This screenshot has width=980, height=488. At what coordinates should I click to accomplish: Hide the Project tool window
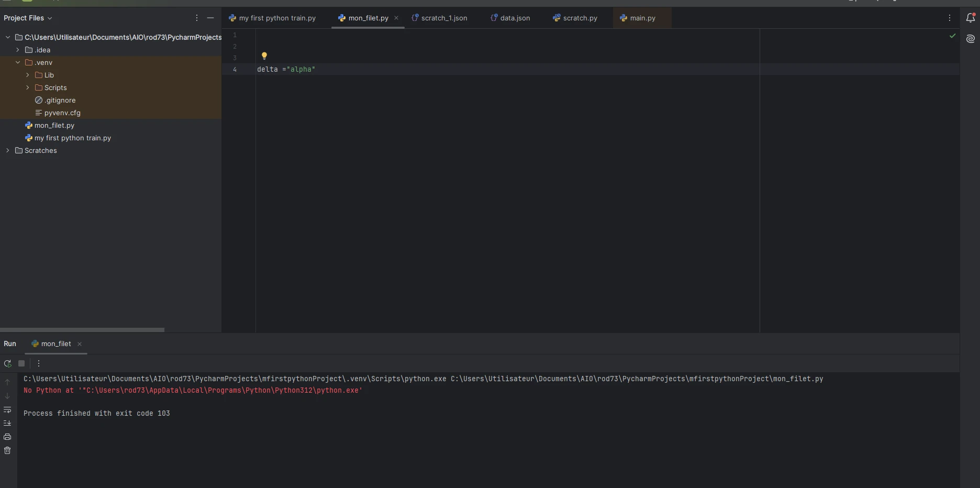click(210, 18)
